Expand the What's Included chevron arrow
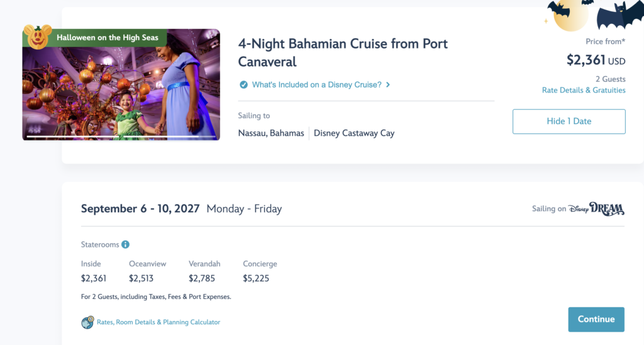The image size is (644, 345). point(387,85)
